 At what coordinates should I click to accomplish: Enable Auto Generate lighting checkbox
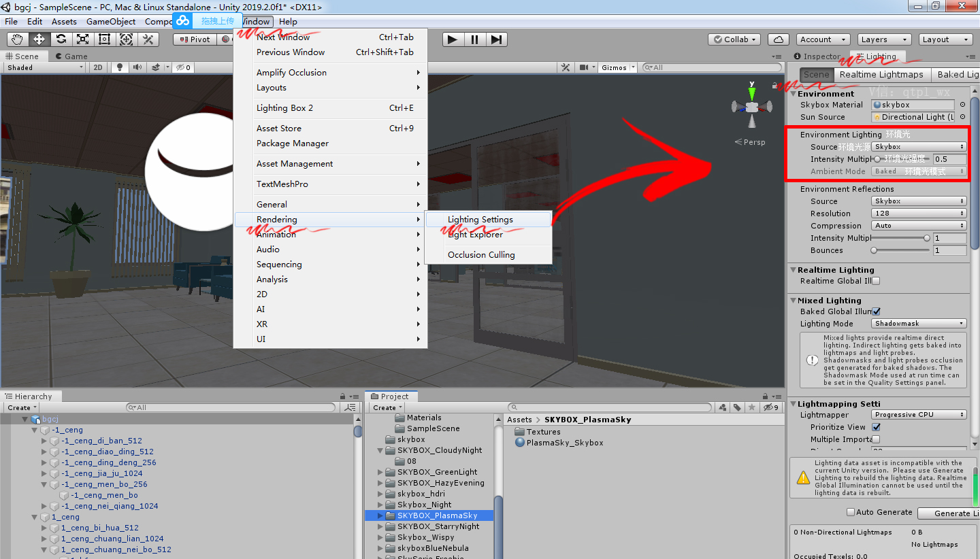(850, 512)
